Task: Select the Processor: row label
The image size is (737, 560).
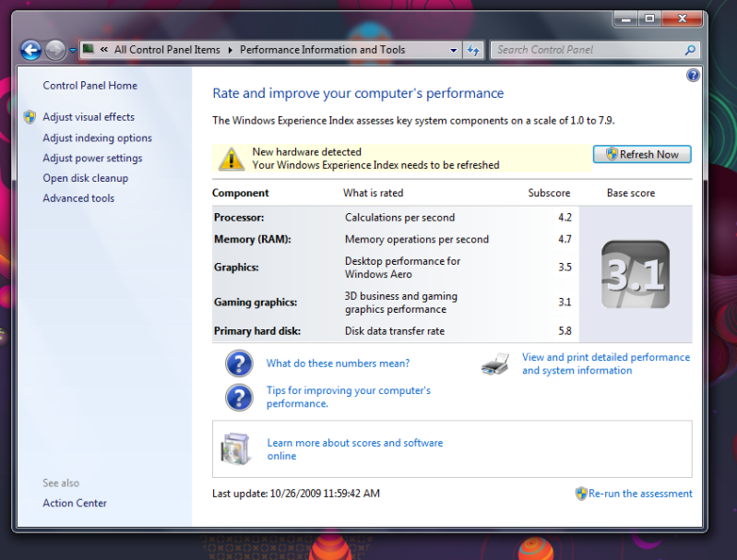Action: pyautogui.click(x=239, y=218)
